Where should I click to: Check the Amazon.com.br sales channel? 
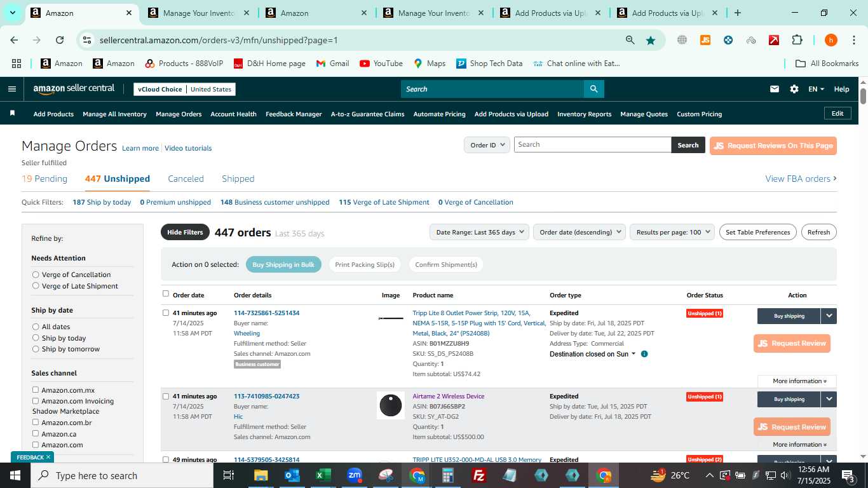click(36, 422)
